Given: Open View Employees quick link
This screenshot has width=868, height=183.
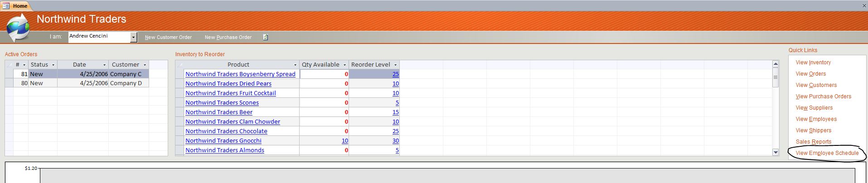Looking at the screenshot, I should [816, 119].
